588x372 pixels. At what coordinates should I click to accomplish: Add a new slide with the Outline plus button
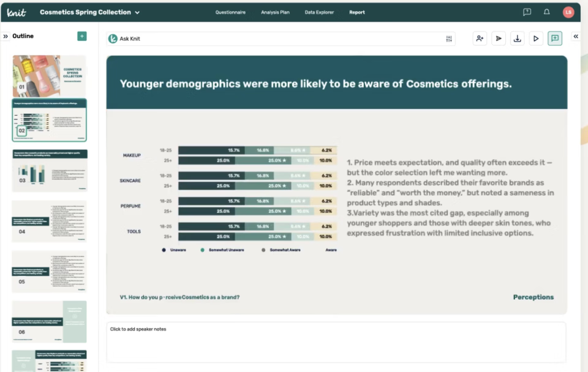[82, 36]
